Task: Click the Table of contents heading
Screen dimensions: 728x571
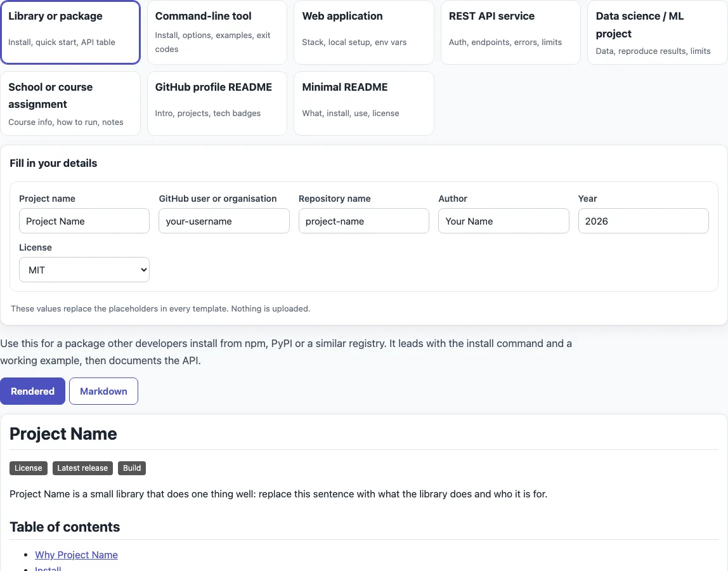Action: [65, 527]
